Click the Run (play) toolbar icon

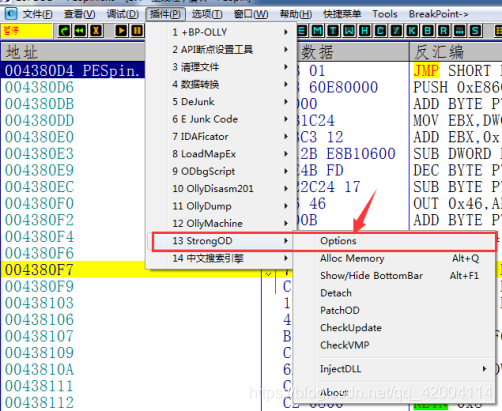pyautogui.click(x=121, y=31)
